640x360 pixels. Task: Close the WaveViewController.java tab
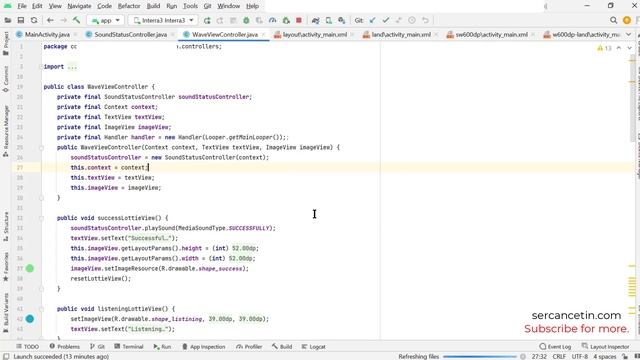click(x=263, y=35)
